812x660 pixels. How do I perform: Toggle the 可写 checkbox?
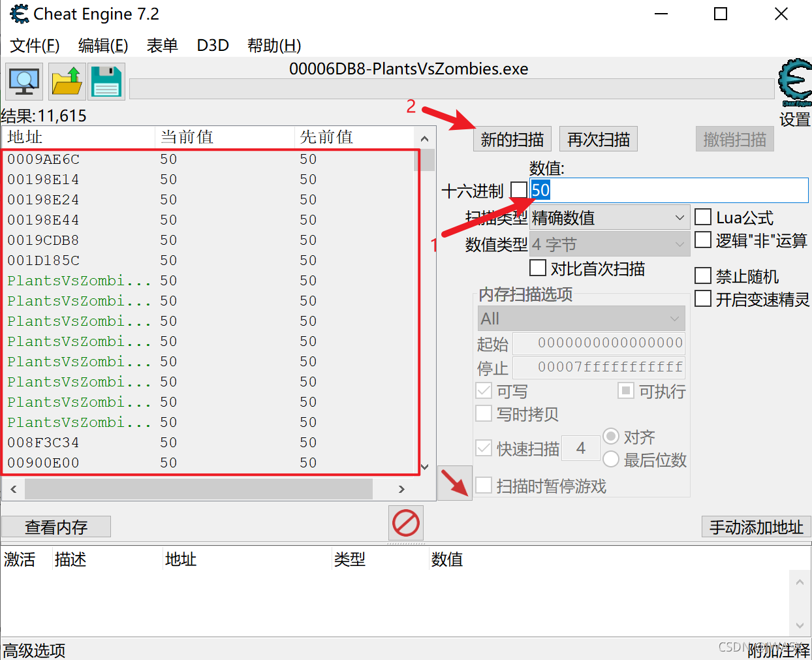coord(484,391)
